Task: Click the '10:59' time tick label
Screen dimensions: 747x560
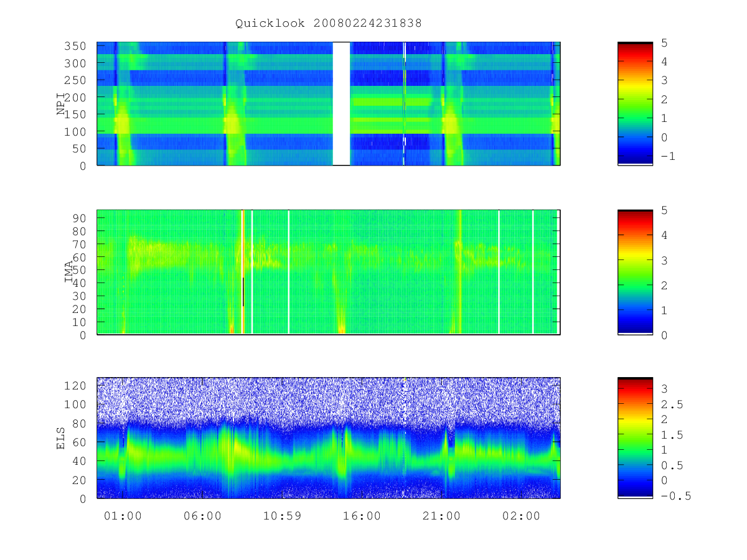Action: tap(282, 516)
